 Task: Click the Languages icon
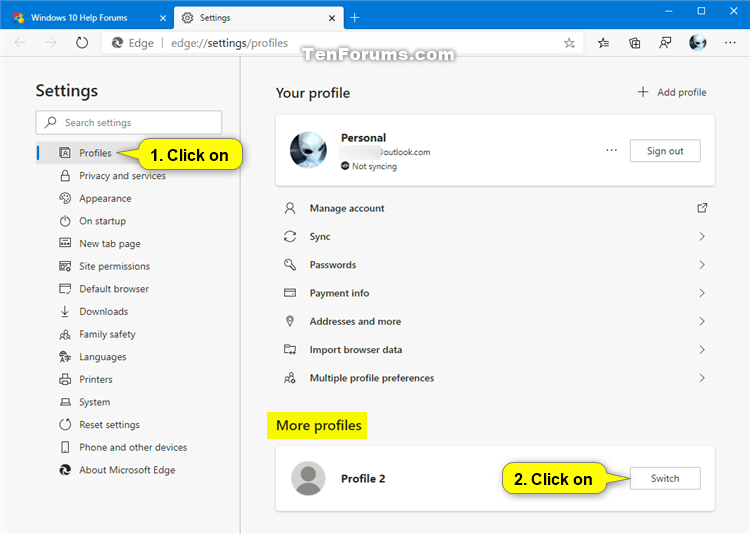pyautogui.click(x=65, y=356)
